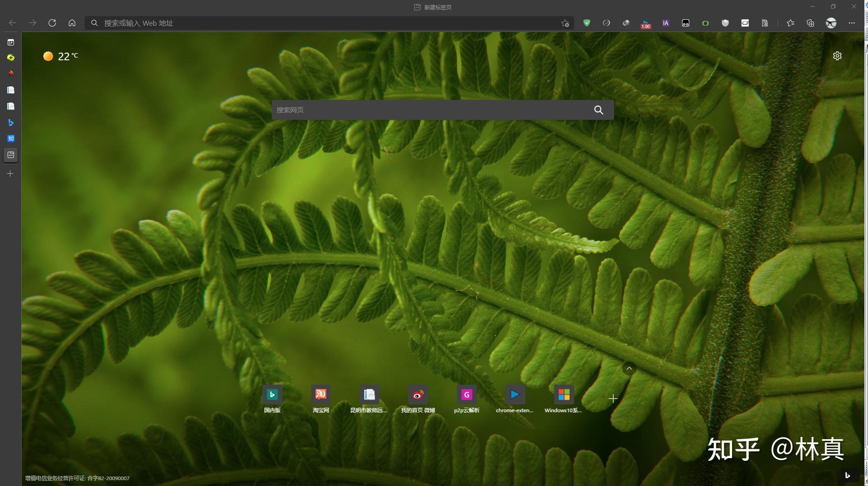The height and width of the screenshot is (486, 868).
Task: Open the green bug-shaped extension icon
Action: click(x=705, y=23)
